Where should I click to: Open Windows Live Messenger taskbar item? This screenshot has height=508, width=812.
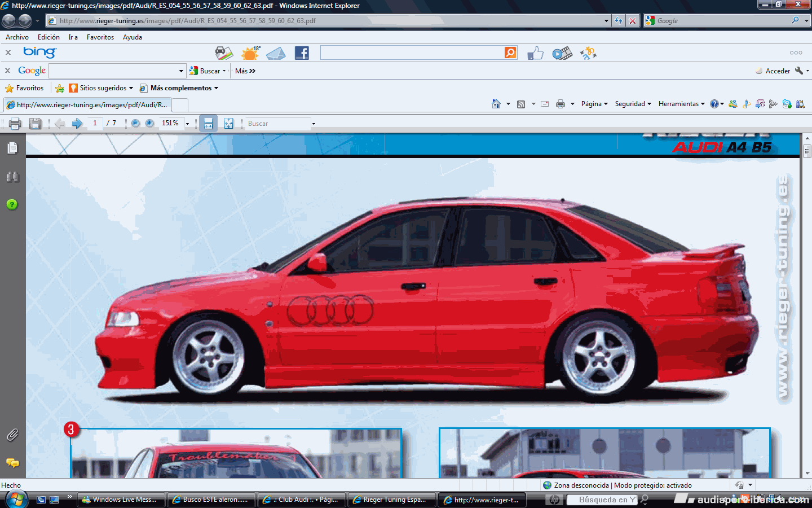tap(121, 500)
